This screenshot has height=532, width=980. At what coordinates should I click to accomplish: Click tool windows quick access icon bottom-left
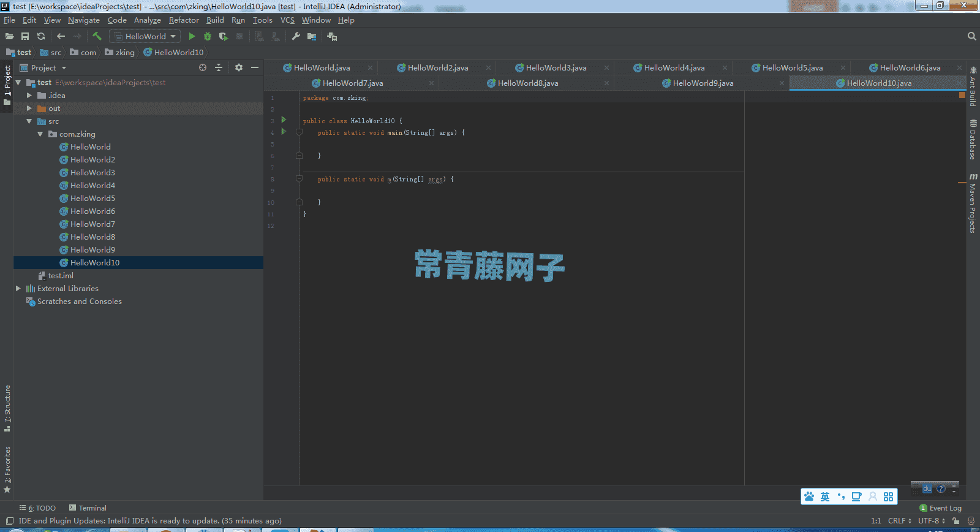pyautogui.click(x=9, y=521)
